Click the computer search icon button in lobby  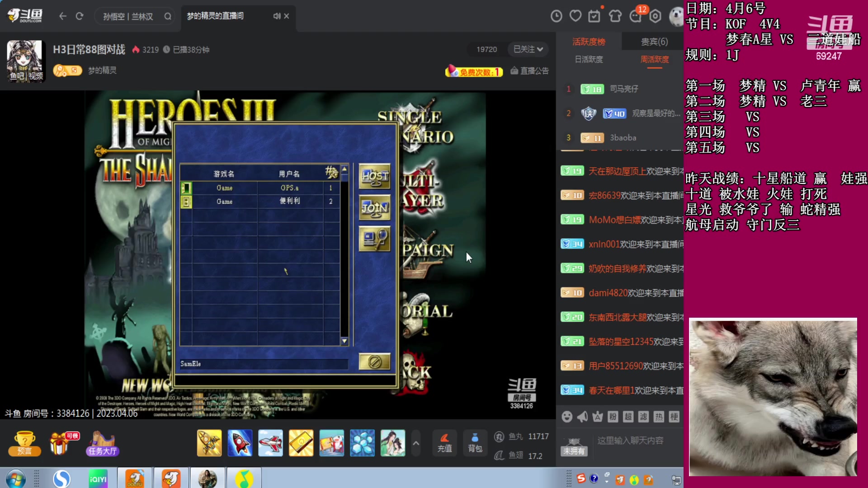coord(374,239)
